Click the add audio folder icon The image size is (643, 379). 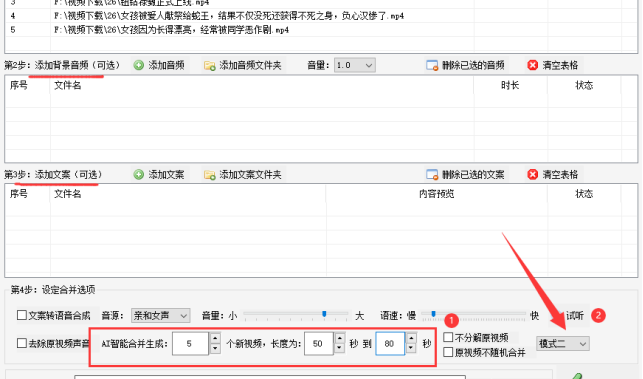pyautogui.click(x=210, y=66)
